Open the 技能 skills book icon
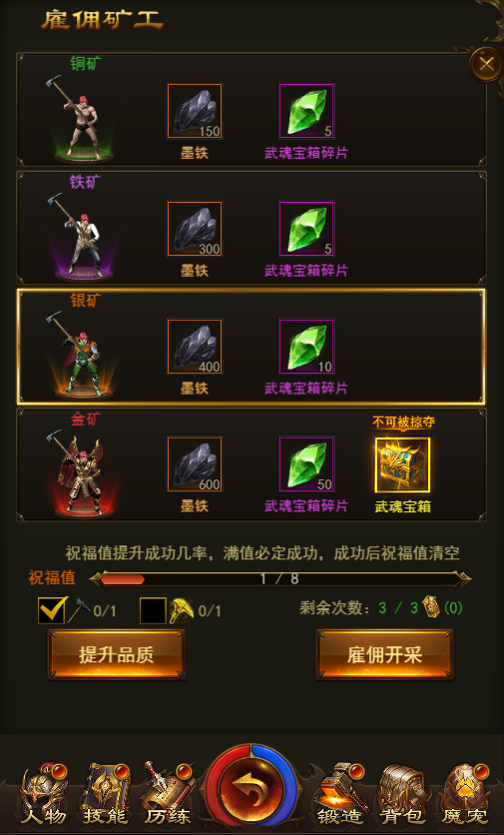504x835 pixels. [105, 794]
